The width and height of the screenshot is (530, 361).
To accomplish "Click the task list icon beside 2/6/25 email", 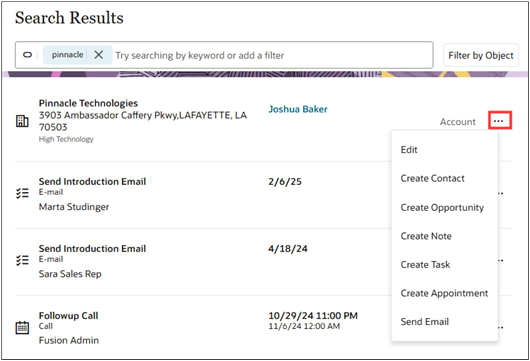I will [x=22, y=193].
